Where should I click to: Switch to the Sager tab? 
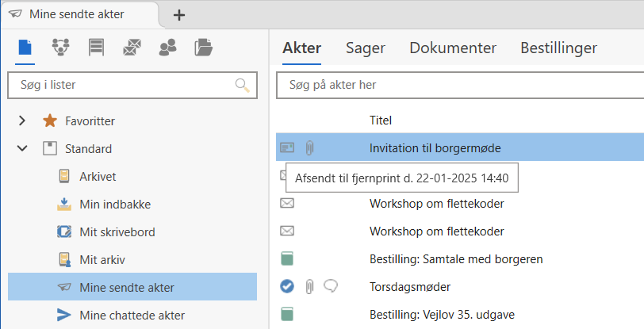click(x=365, y=48)
